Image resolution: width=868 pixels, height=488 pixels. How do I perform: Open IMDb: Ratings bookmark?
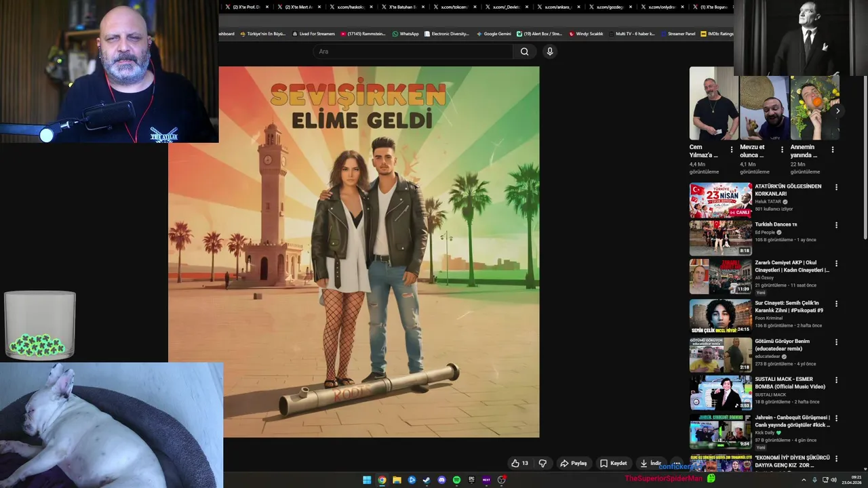(717, 34)
